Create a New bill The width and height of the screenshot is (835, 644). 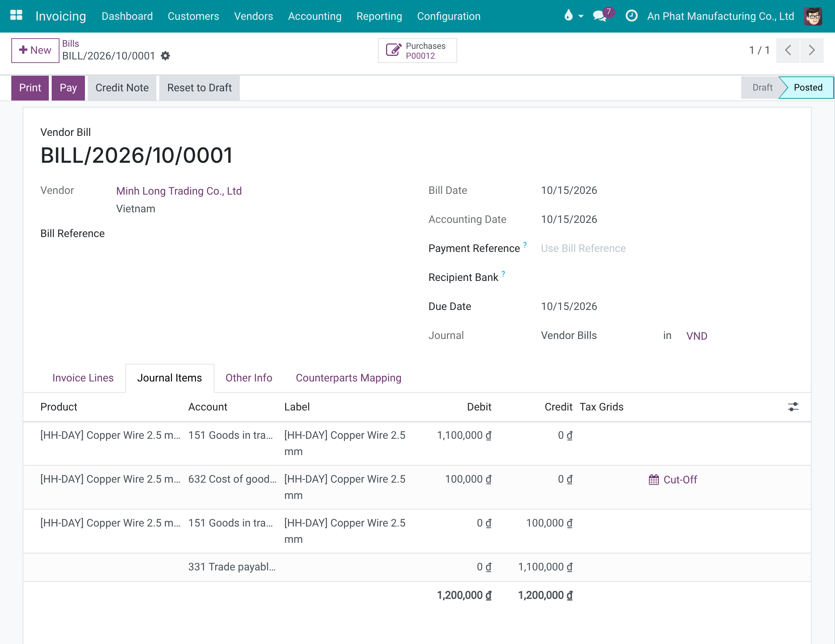(x=35, y=50)
